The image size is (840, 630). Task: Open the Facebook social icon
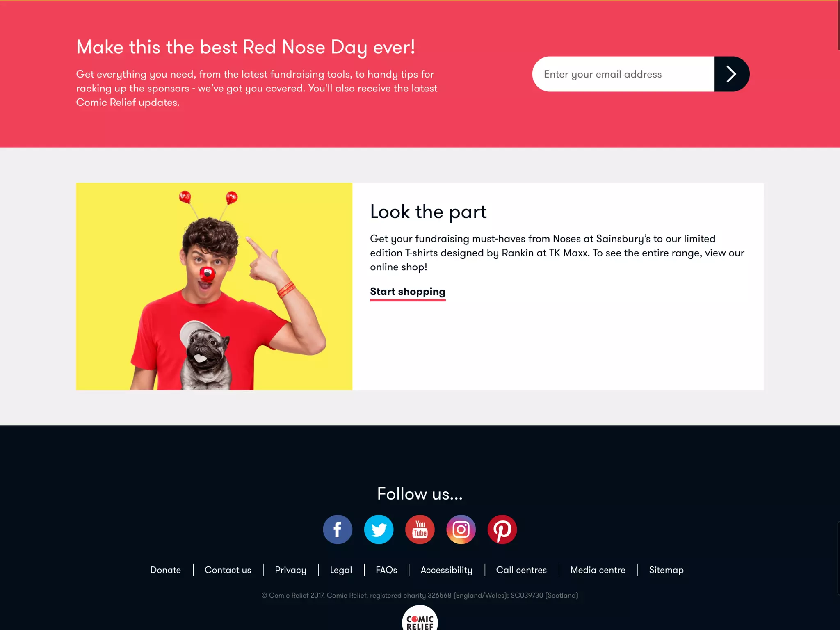pos(338,530)
